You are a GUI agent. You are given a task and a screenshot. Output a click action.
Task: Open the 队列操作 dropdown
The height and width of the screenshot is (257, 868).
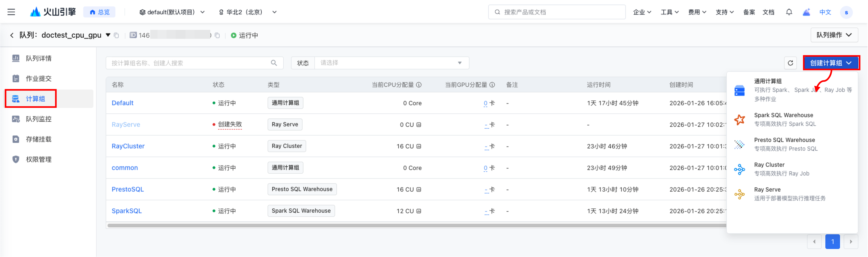(834, 35)
